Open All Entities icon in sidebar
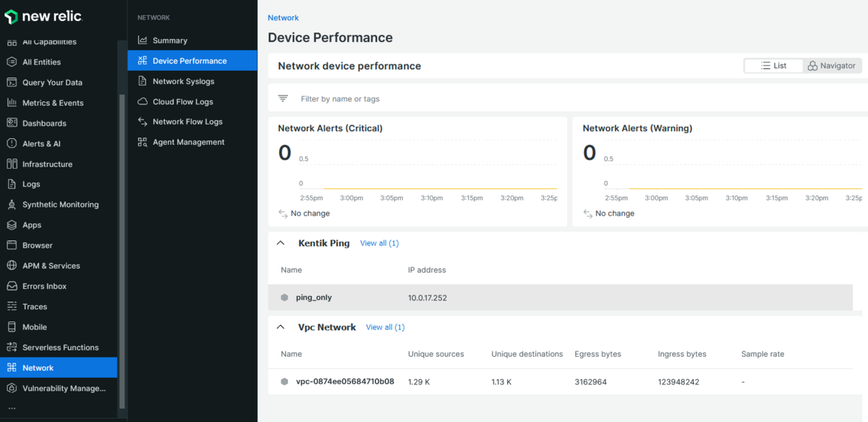This screenshot has width=868, height=422. [12, 62]
